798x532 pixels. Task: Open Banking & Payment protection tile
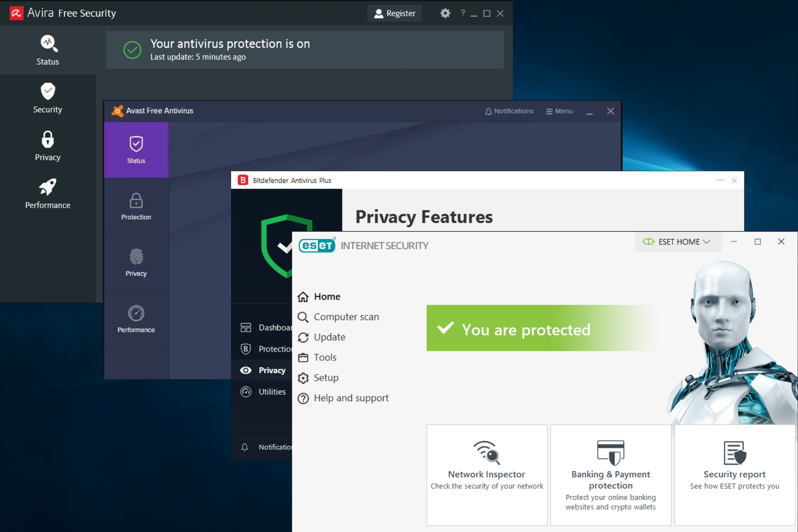611,475
